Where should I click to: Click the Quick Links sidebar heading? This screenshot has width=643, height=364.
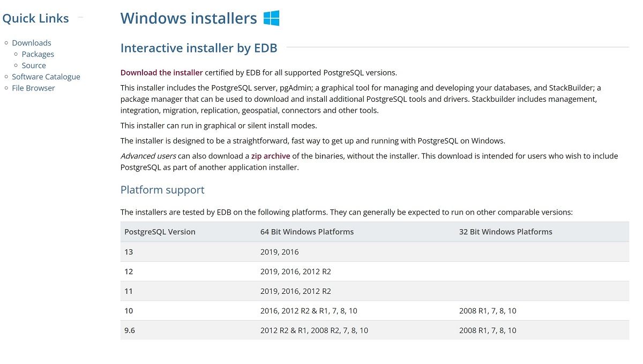point(35,18)
